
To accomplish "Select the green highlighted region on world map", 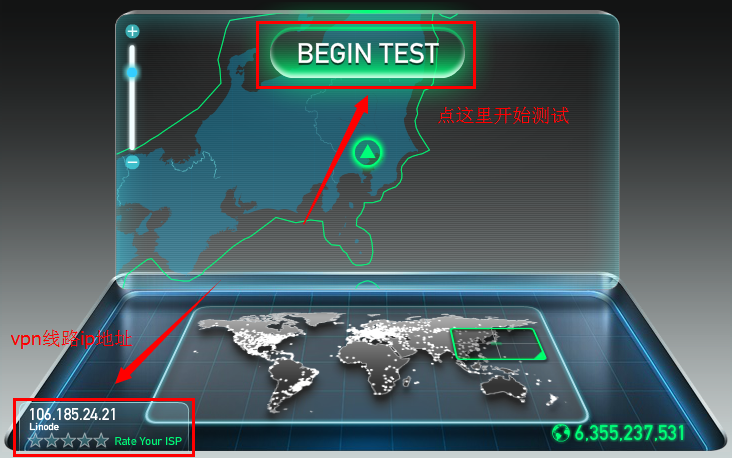I will [498, 344].
